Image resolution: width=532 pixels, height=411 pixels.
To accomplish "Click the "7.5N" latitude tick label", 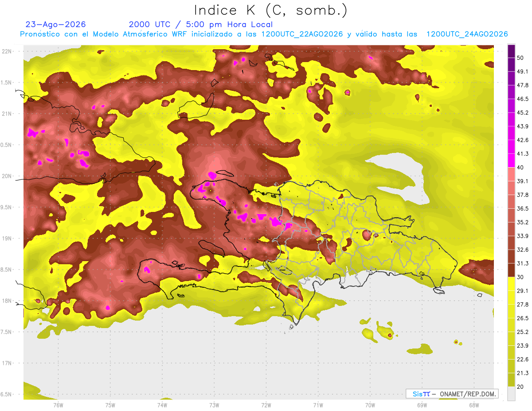I will pos(7,332).
